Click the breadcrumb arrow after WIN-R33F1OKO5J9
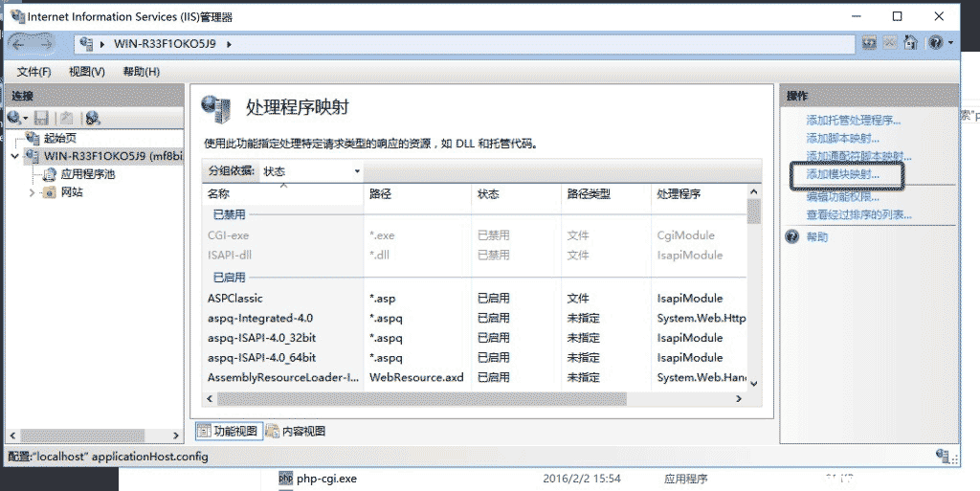Image resolution: width=980 pixels, height=491 pixels. [x=229, y=44]
